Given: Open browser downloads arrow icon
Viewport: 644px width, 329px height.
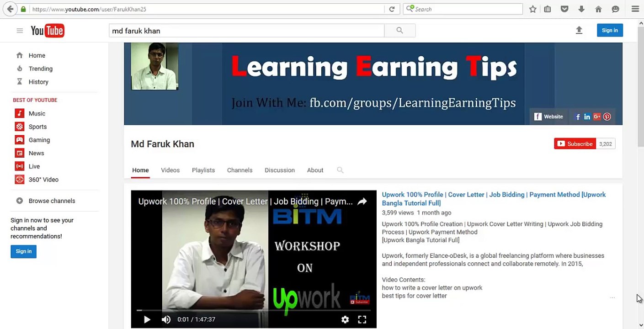Looking at the screenshot, I should (581, 9).
